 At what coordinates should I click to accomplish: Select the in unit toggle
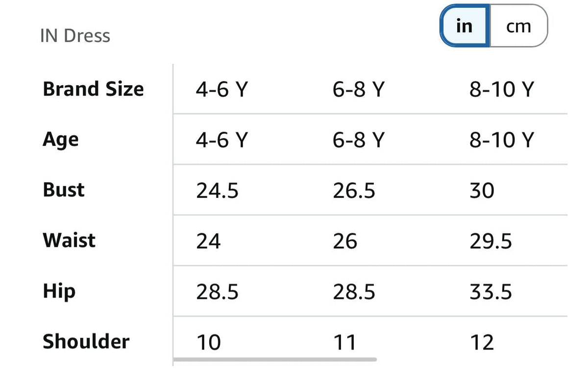point(464,26)
